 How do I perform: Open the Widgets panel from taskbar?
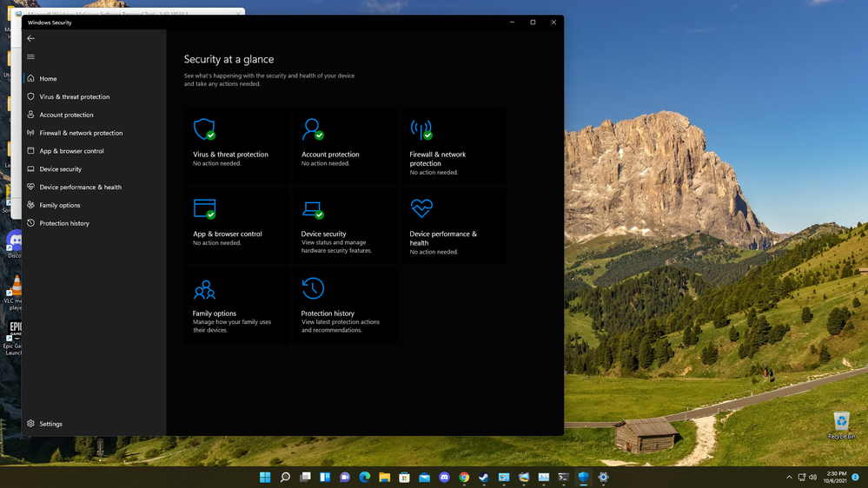(x=325, y=477)
